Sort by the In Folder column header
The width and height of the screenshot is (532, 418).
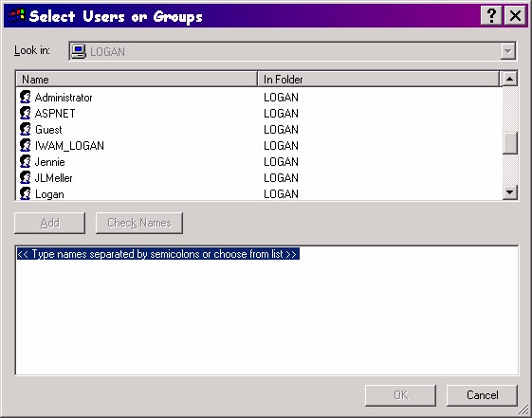(x=378, y=79)
